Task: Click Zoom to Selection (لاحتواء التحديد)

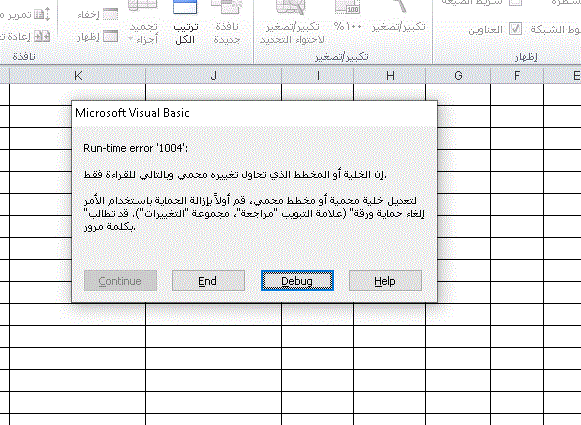Action: [292, 22]
